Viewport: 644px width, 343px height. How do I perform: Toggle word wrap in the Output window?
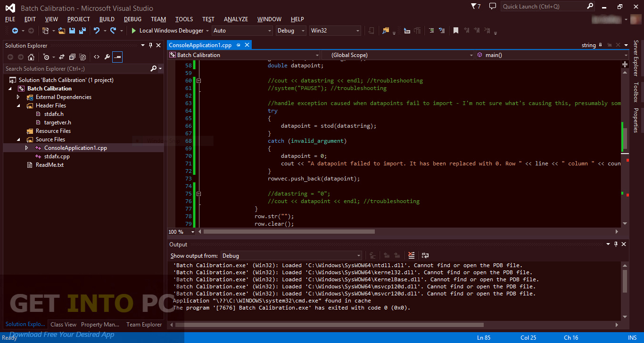(x=425, y=255)
